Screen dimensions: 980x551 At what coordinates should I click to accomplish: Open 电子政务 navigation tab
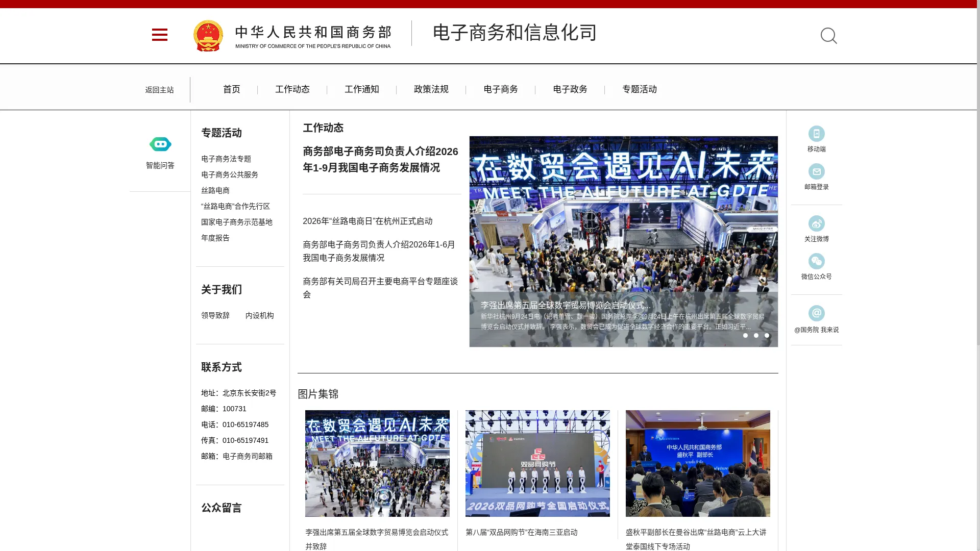[570, 89]
